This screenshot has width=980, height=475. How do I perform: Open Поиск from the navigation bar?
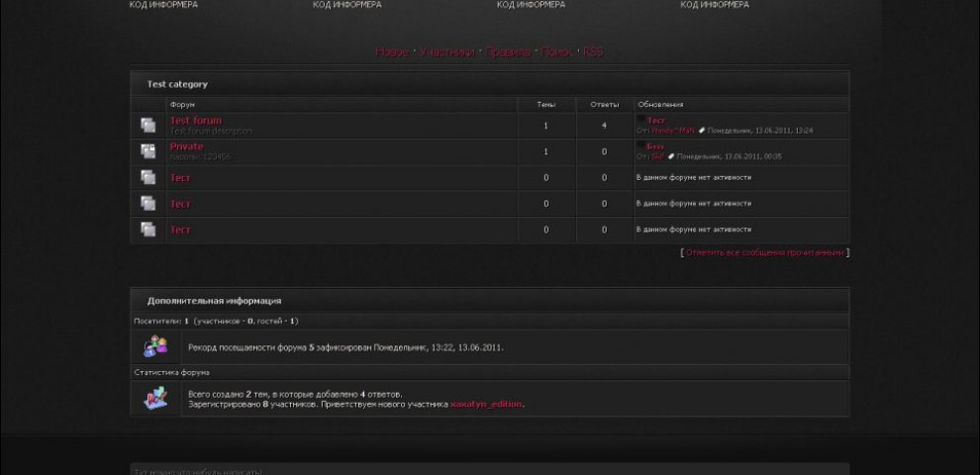coord(556,52)
